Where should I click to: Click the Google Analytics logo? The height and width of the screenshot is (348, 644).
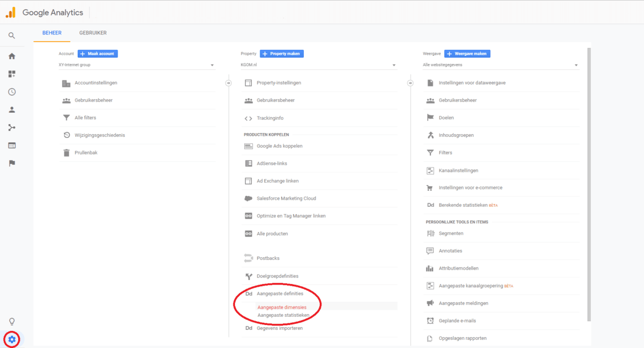pos(10,12)
